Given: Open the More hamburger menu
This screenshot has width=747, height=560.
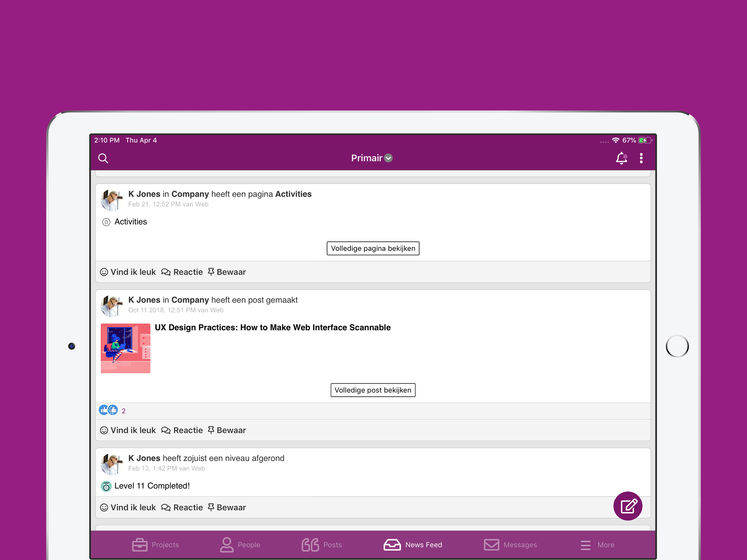Looking at the screenshot, I should click(x=597, y=544).
